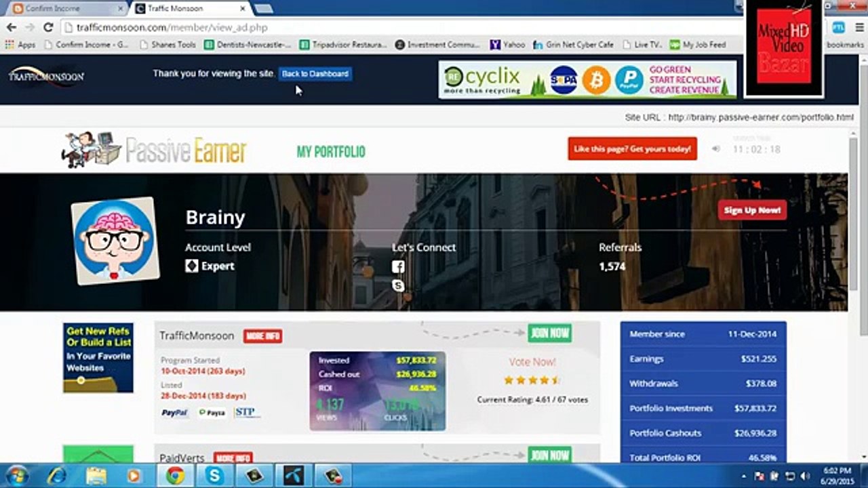Screen dimensions: 868x488
Task: Reload the page with refresh icon
Action: [x=47, y=27]
